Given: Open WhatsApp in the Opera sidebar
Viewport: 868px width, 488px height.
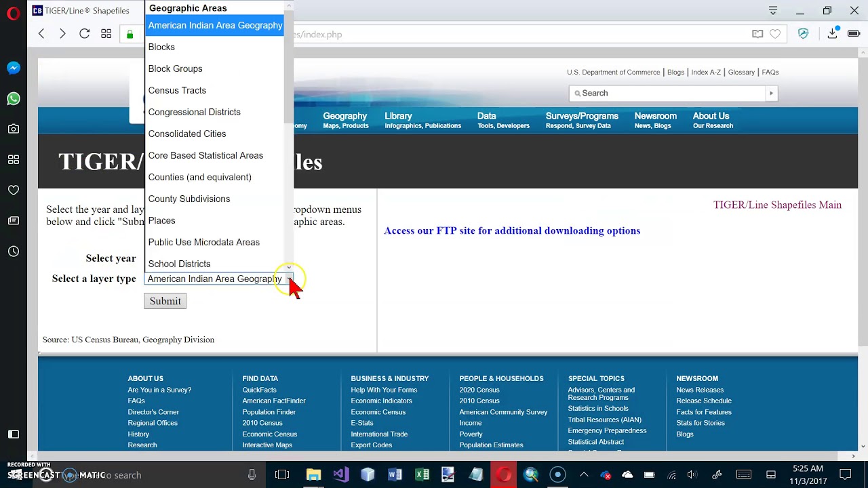Looking at the screenshot, I should 14,98.
